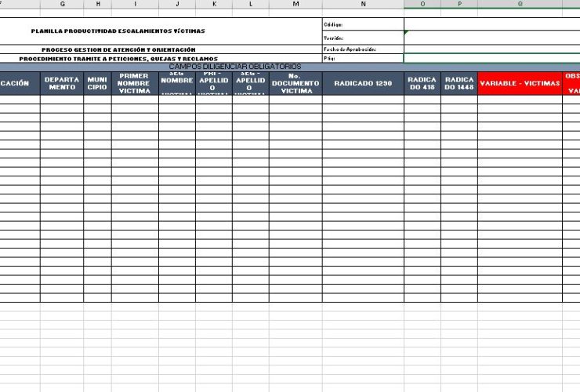
Task: Click RADICADO 1290 heading
Action: [x=363, y=84]
